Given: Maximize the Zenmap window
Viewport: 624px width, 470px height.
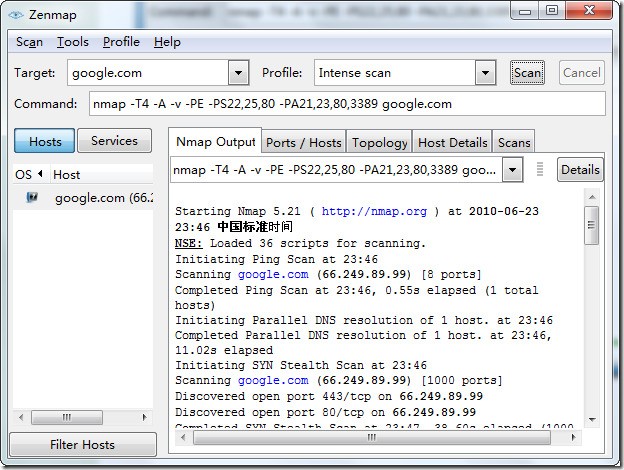Looking at the screenshot, I should coord(552,11).
